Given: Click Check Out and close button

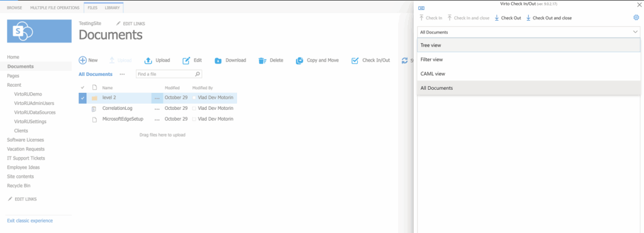Looking at the screenshot, I should [x=548, y=18].
